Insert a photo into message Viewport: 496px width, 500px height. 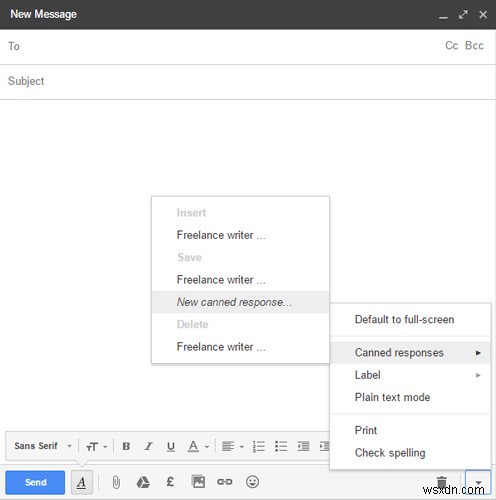198,482
